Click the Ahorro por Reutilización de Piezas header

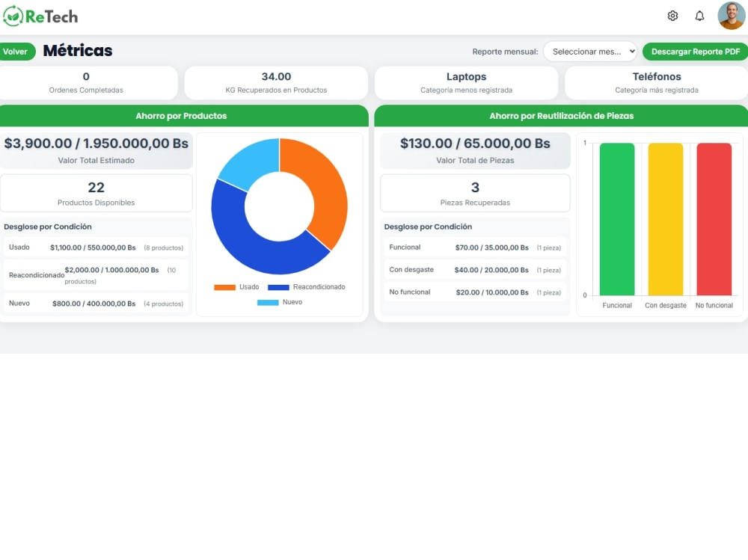(562, 116)
